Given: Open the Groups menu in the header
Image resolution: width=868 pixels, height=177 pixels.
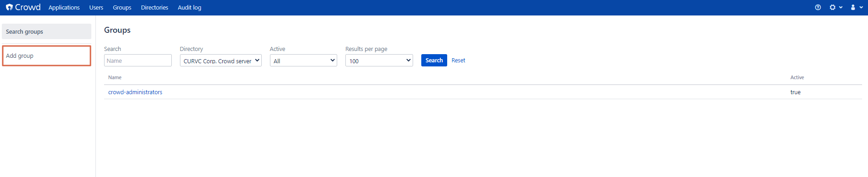Looking at the screenshot, I should click(x=122, y=8).
